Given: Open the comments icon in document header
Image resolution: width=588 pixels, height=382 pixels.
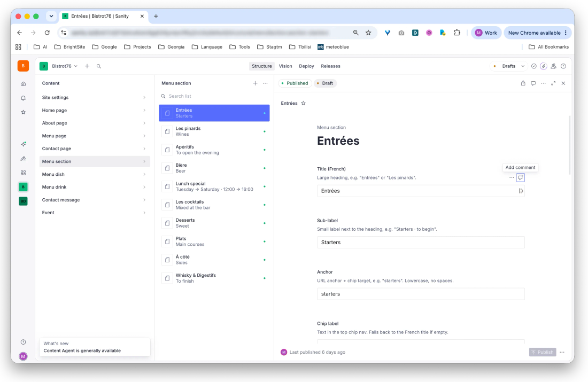Looking at the screenshot, I should [x=533, y=83].
